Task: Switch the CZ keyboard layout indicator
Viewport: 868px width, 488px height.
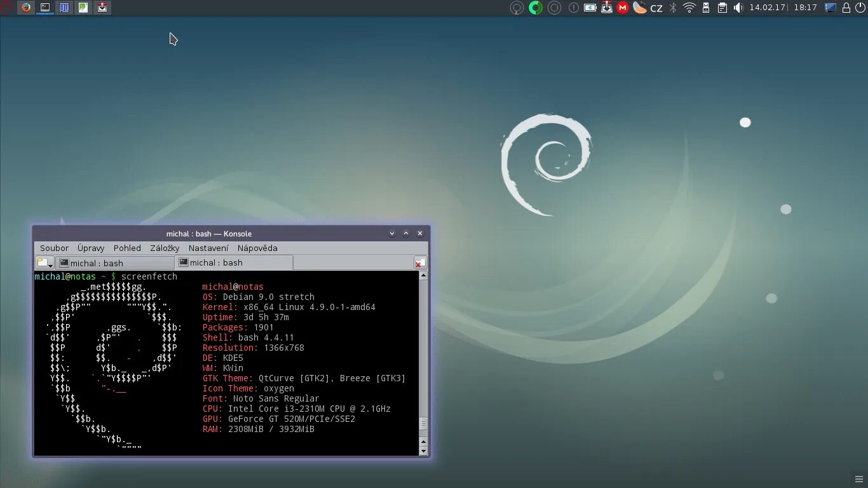Action: coord(656,8)
